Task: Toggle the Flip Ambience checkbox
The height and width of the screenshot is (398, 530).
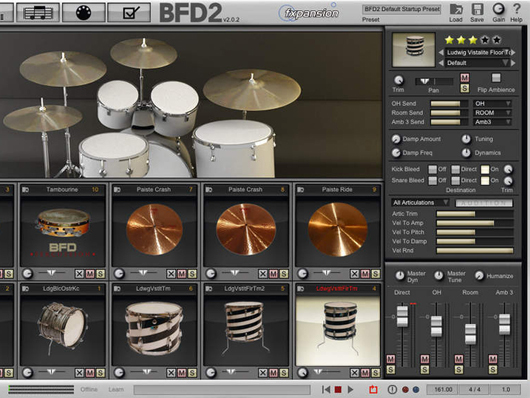Action: (496, 78)
